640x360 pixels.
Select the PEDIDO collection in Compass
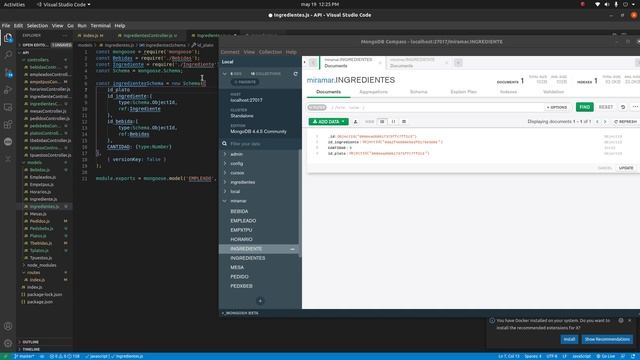tap(239, 277)
